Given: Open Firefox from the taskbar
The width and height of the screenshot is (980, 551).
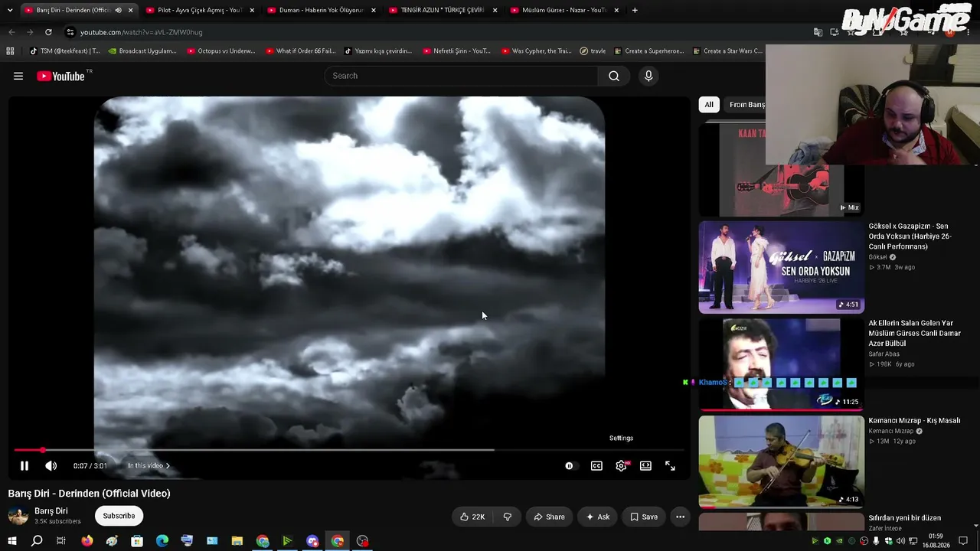Looking at the screenshot, I should 87,541.
